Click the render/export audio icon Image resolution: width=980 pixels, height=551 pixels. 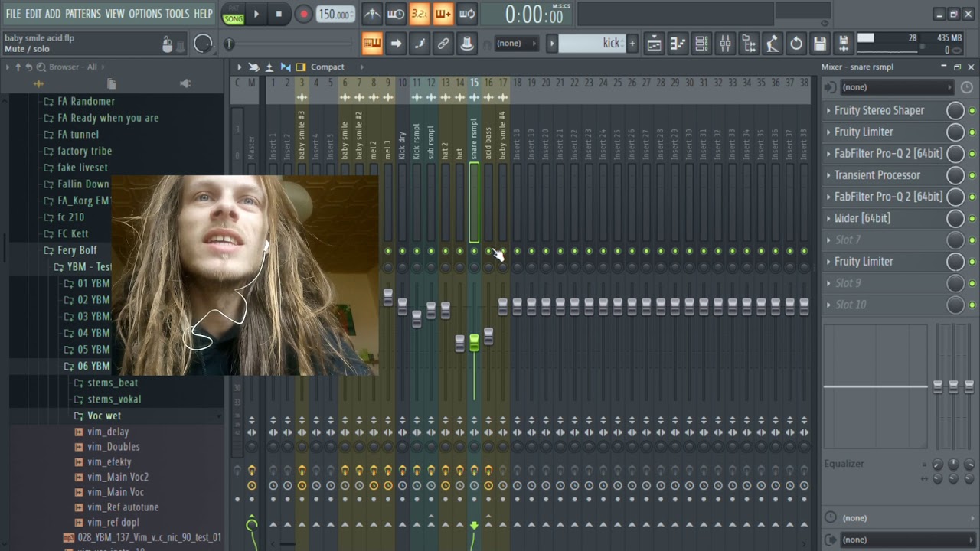point(844,44)
